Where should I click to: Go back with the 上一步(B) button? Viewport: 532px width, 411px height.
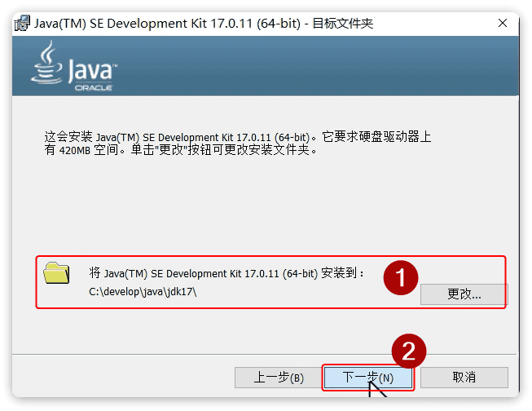[279, 378]
